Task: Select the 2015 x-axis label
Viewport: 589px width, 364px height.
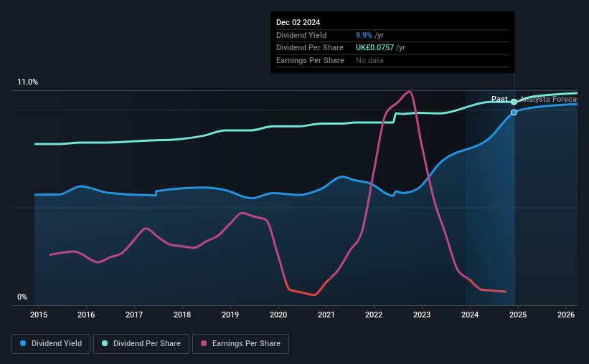Action: (x=39, y=315)
